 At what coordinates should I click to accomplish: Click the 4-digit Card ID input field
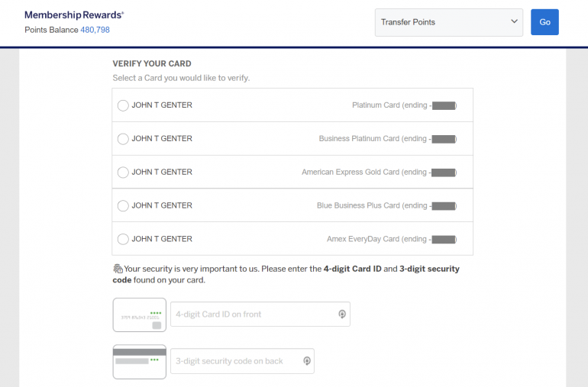[252, 314]
